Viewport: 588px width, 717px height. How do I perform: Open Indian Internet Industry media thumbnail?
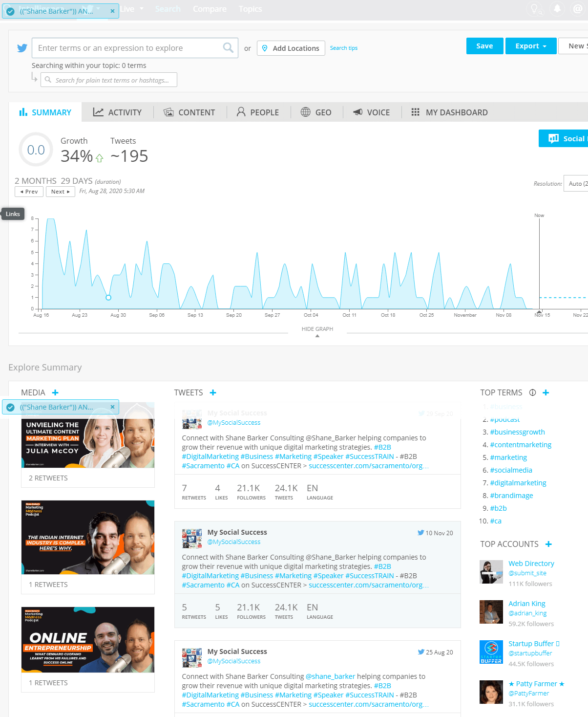pos(88,537)
